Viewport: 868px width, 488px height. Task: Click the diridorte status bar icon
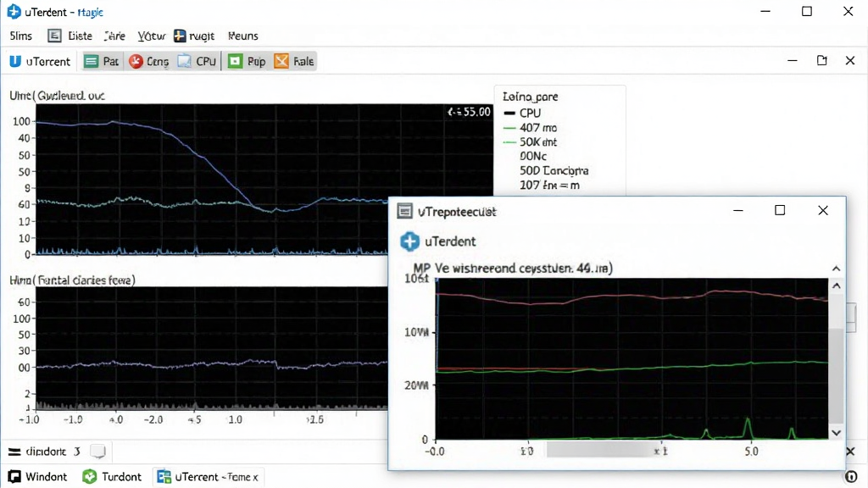14,452
